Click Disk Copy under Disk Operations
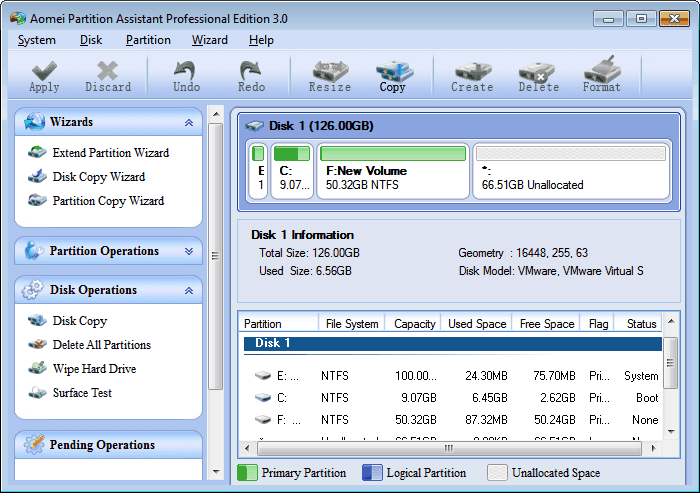The height and width of the screenshot is (493, 700). tap(80, 321)
